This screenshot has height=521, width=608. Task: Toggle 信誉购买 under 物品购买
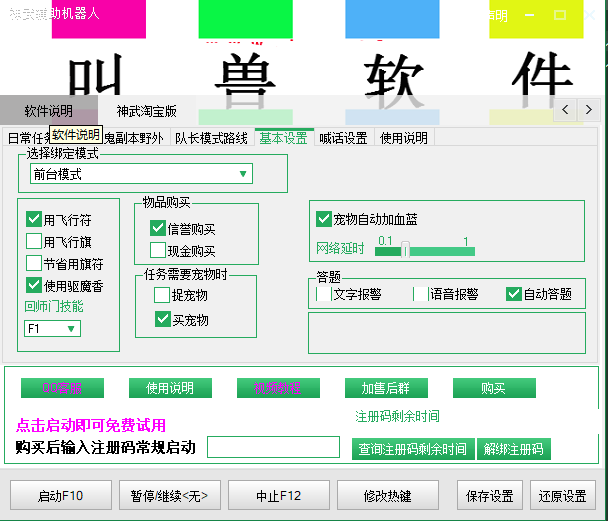[x=158, y=228]
